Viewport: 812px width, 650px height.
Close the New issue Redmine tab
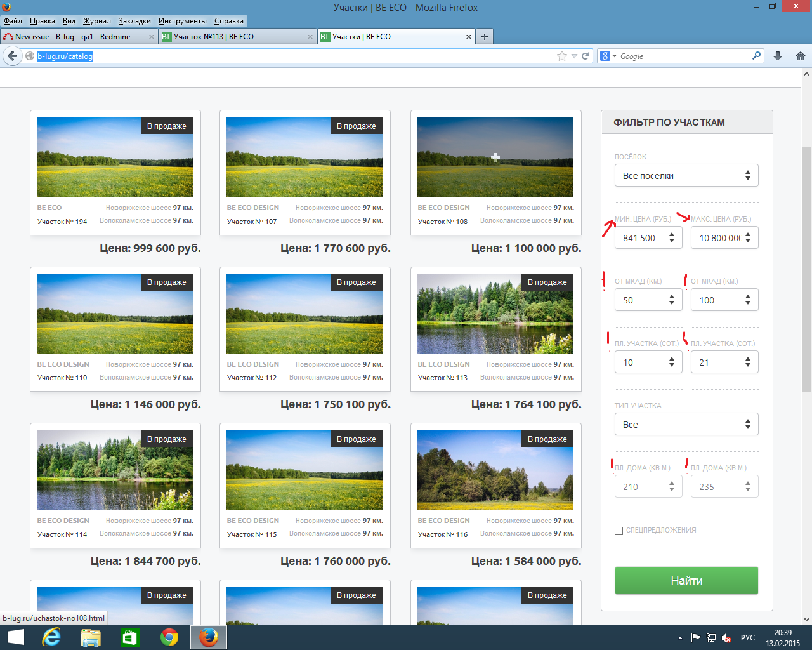(x=152, y=37)
